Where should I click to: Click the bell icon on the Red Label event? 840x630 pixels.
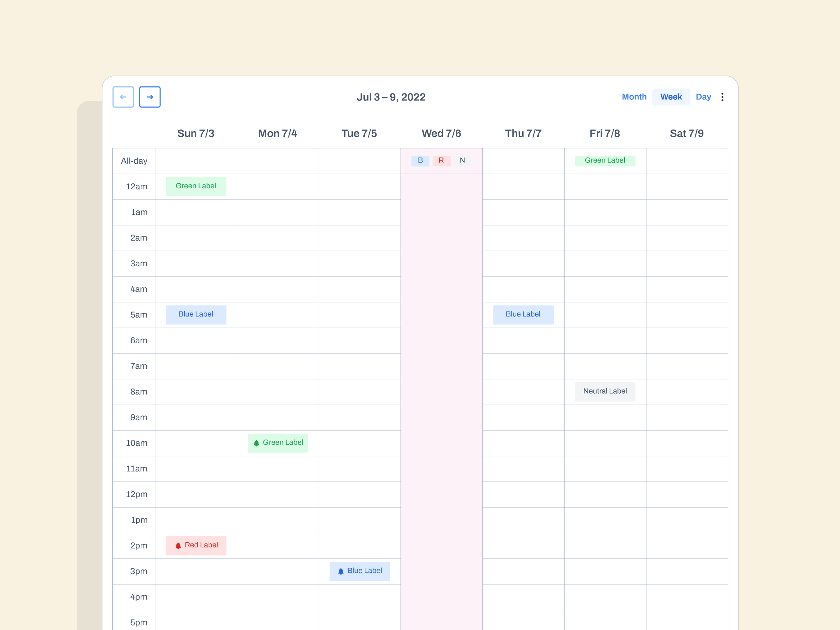tap(178, 545)
